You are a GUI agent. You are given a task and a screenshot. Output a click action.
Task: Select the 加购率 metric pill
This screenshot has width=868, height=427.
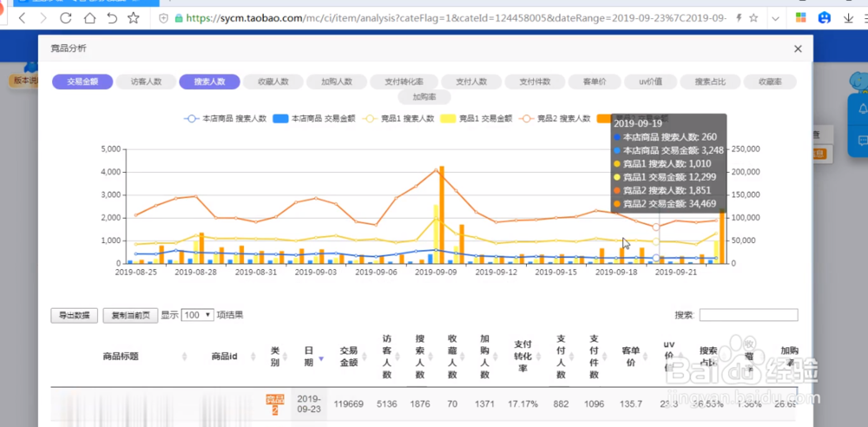pyautogui.click(x=424, y=97)
